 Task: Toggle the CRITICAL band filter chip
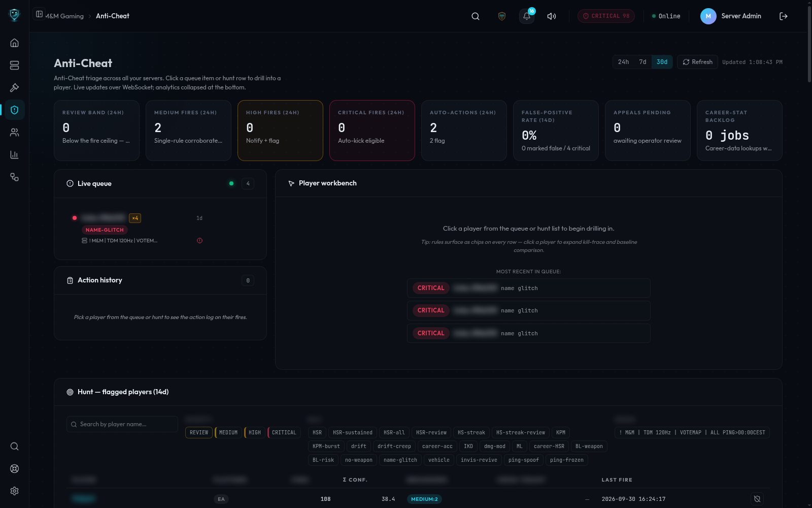click(284, 433)
